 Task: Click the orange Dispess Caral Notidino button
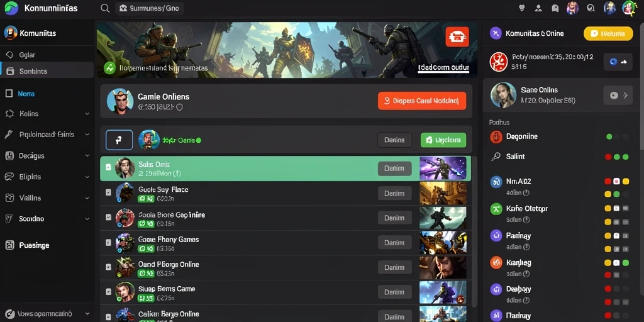coord(422,101)
